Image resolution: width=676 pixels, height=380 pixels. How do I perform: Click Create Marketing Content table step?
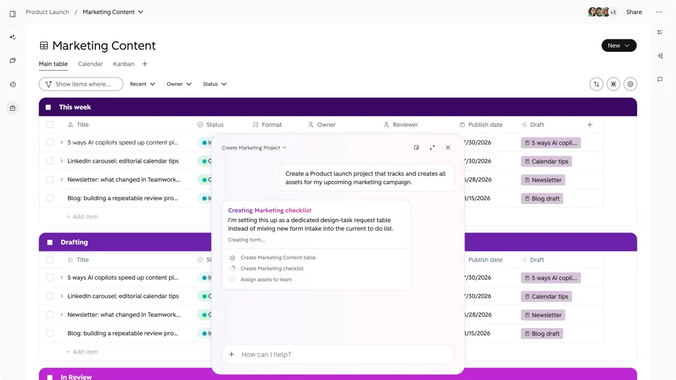click(x=278, y=258)
